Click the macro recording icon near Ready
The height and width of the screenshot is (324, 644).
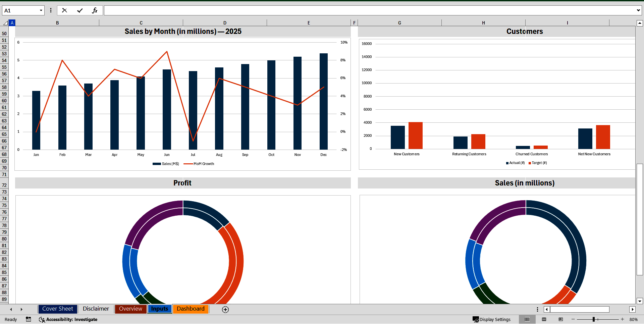click(28, 319)
